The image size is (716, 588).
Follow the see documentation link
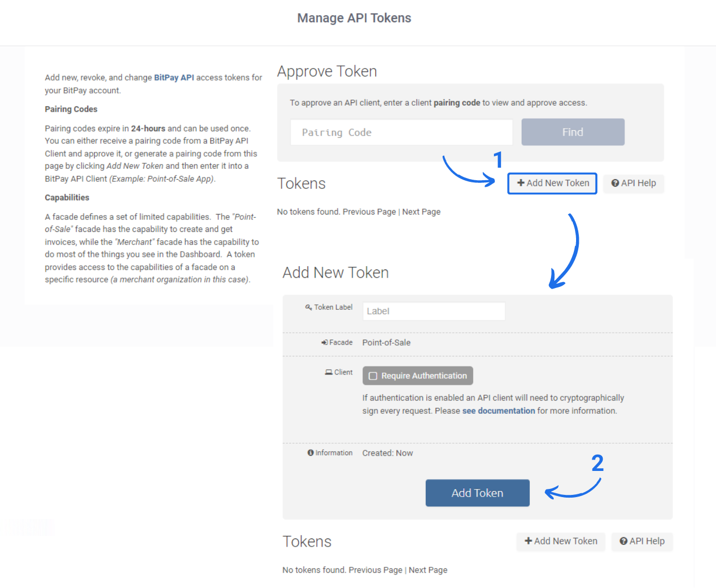[499, 411]
